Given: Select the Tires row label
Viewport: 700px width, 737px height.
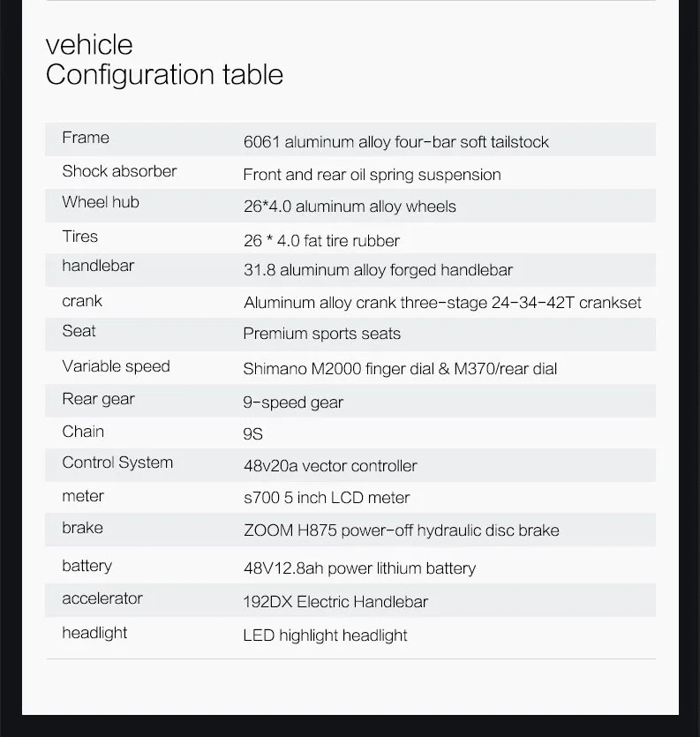Looking at the screenshot, I should point(80,237).
